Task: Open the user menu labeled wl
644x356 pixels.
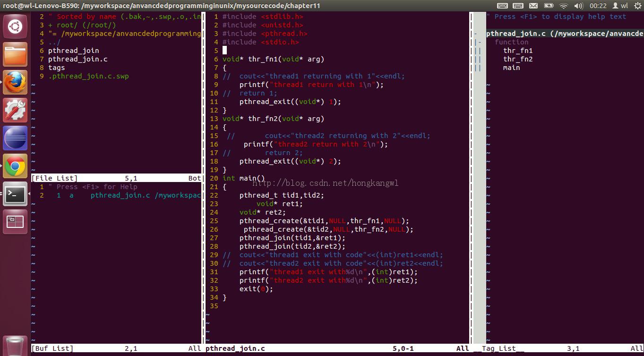Action: (620, 6)
